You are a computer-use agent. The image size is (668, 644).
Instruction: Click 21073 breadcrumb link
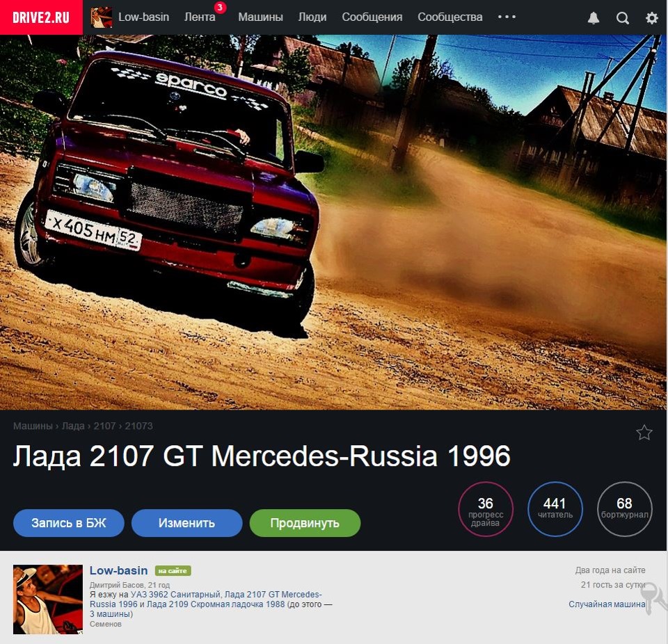point(138,426)
